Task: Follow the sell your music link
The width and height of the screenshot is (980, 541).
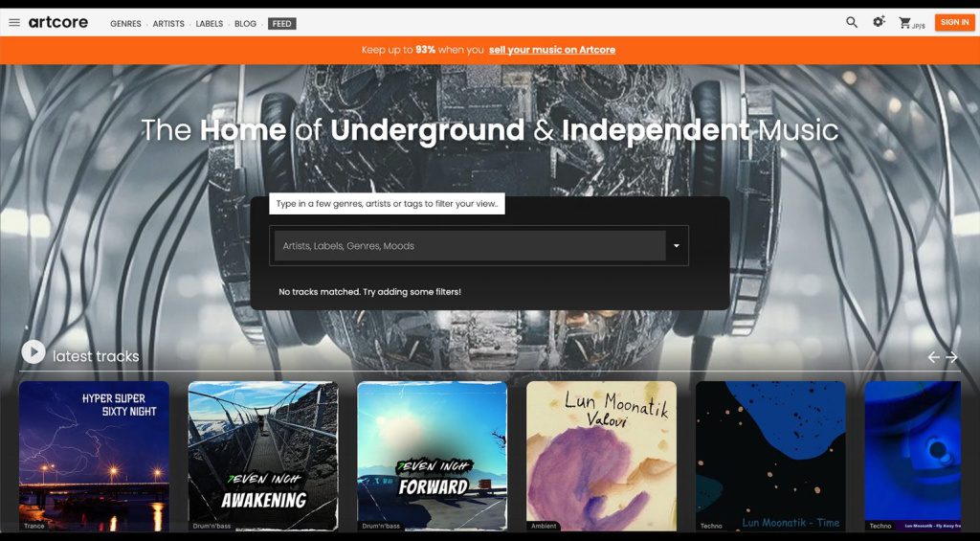Action: pos(552,50)
